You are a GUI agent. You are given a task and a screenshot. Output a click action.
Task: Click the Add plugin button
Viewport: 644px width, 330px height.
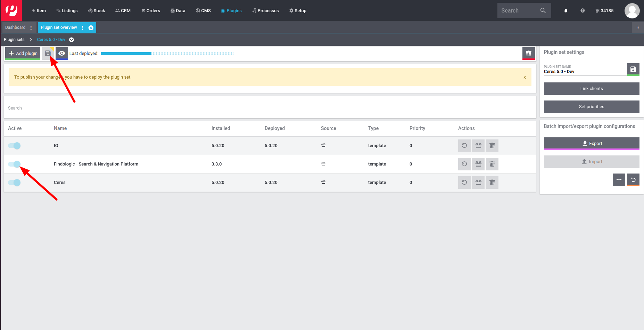(x=23, y=54)
